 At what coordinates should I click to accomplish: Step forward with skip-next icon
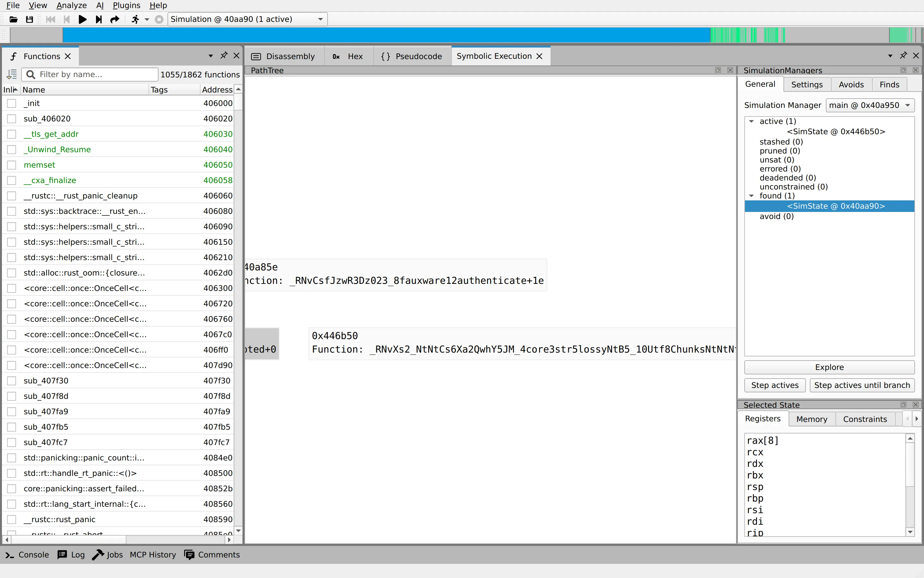click(x=98, y=20)
